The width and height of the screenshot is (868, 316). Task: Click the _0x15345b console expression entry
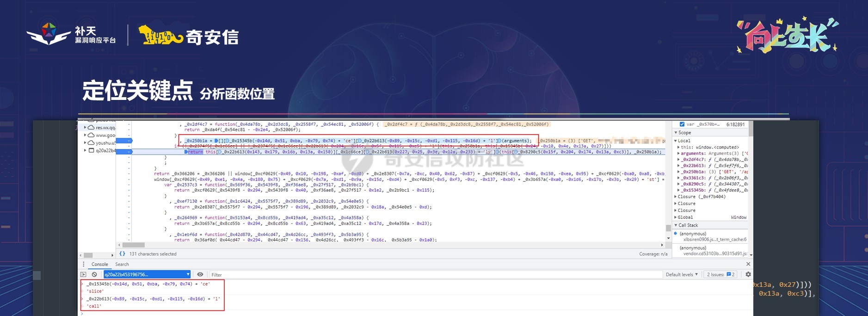tap(148, 284)
